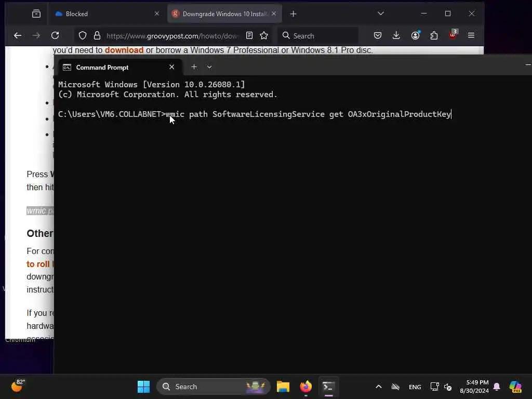The height and width of the screenshot is (399, 532).
Task: Go forward to next page
Action: [x=36, y=36]
